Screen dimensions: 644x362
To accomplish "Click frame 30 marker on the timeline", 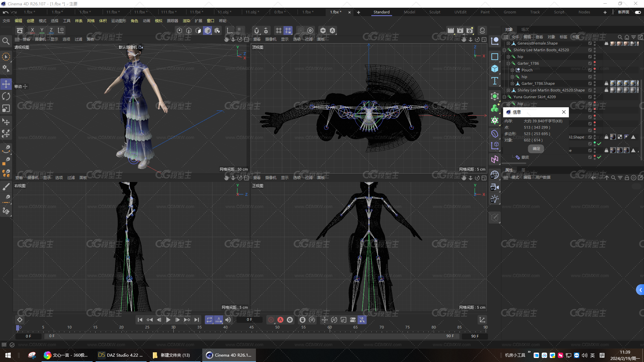I will [173, 327].
